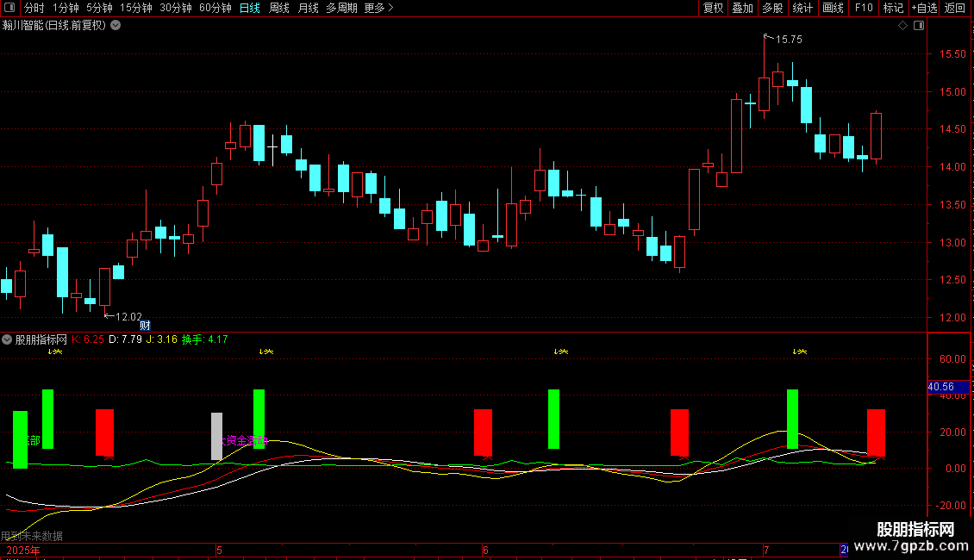Open the F10 company info

pyautogui.click(x=864, y=8)
